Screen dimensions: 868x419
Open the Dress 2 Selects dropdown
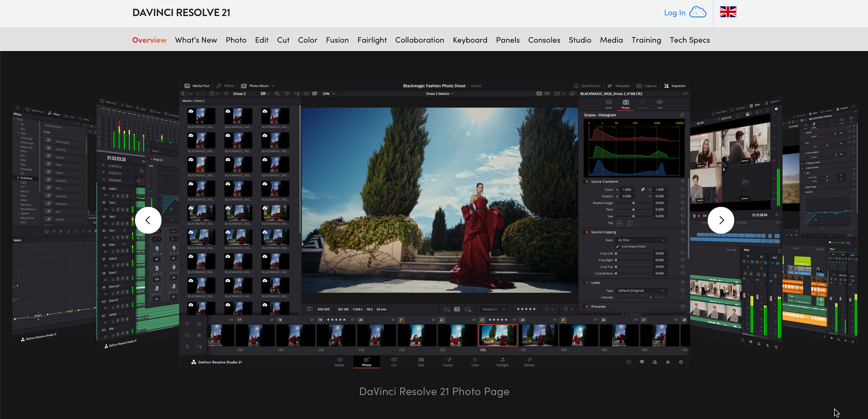[439, 94]
